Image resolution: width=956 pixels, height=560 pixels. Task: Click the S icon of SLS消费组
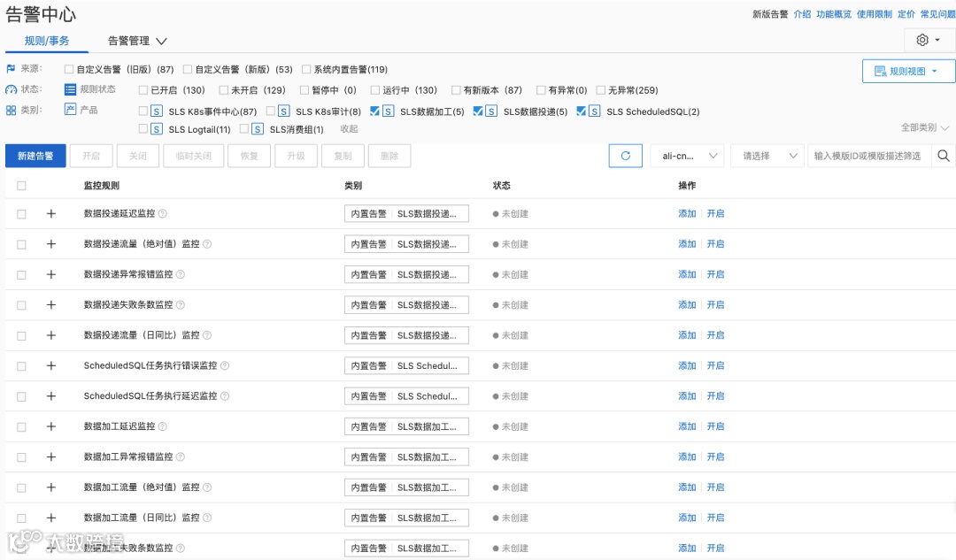pos(258,129)
